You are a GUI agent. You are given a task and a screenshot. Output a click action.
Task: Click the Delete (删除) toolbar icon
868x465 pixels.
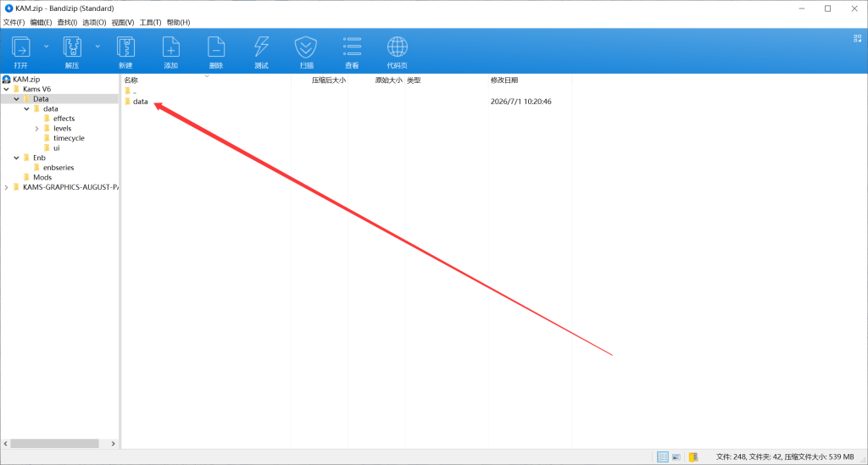(216, 47)
